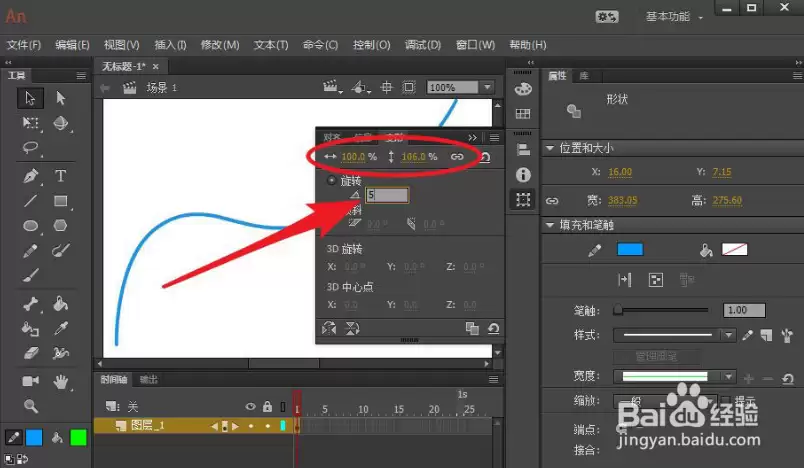Pick the Oval tool
804x468 pixels.
click(30, 226)
